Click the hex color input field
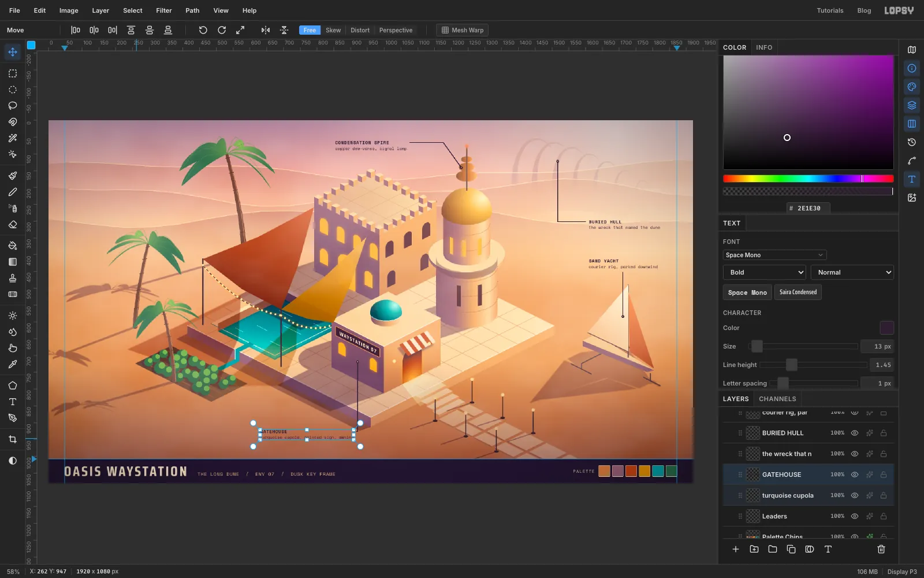This screenshot has height=578, width=924. (808, 208)
